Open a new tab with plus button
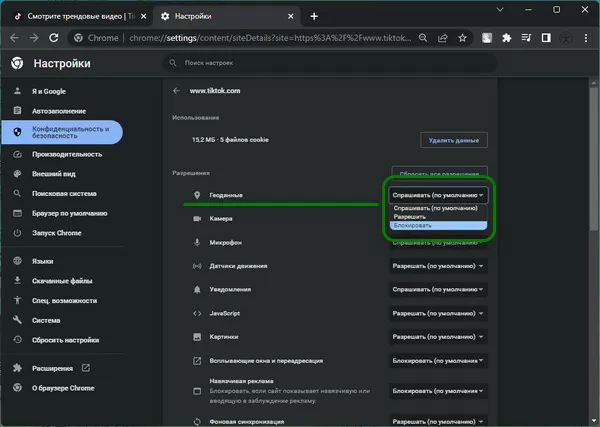The width and height of the screenshot is (600, 427). click(x=314, y=16)
